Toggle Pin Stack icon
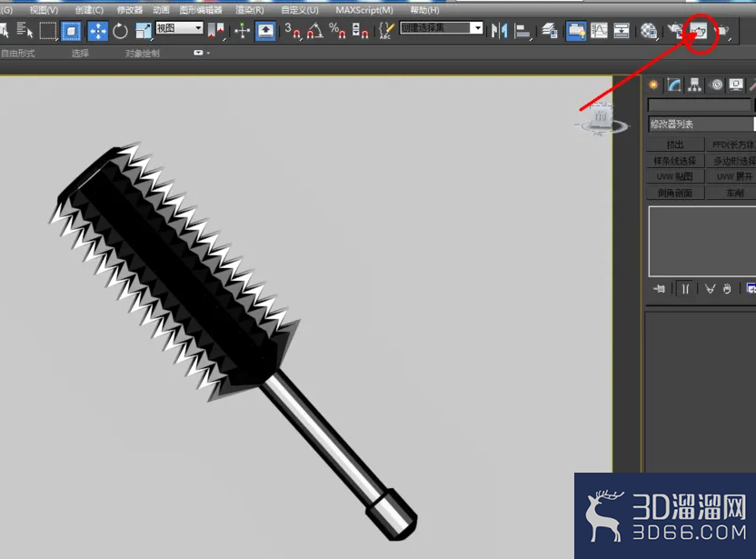Viewport: 756px width, 559px height. (x=659, y=289)
